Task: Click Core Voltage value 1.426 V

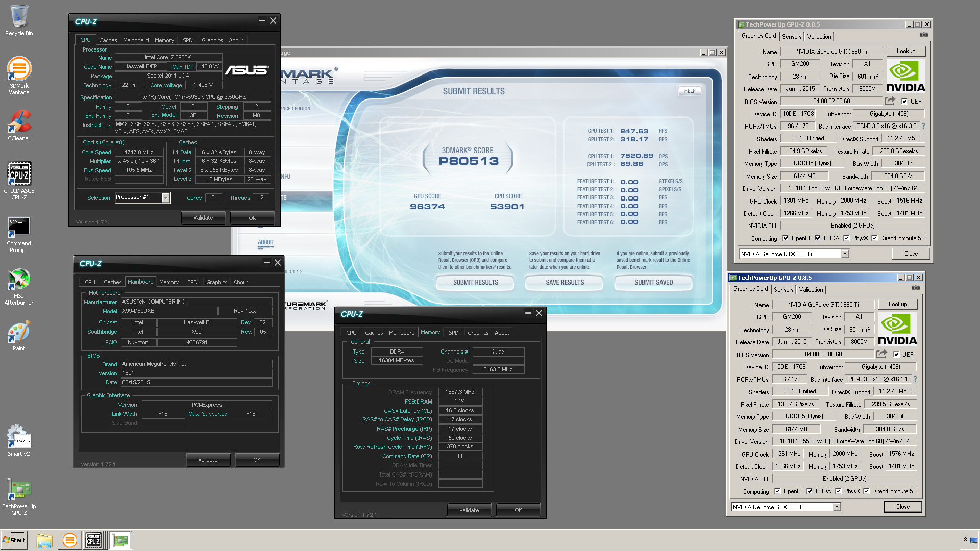Action: coord(203,85)
